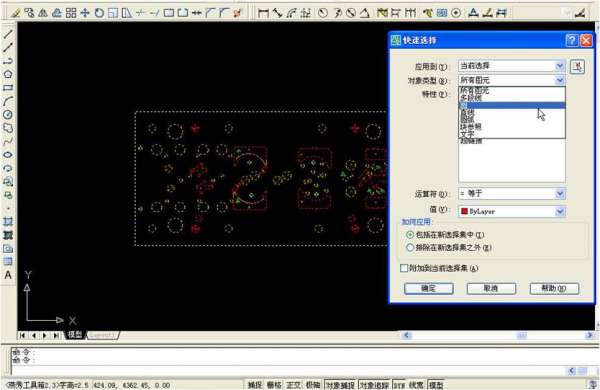The image size is (600, 390).
Task: Click the select objects button in dialog
Action: 577,67
